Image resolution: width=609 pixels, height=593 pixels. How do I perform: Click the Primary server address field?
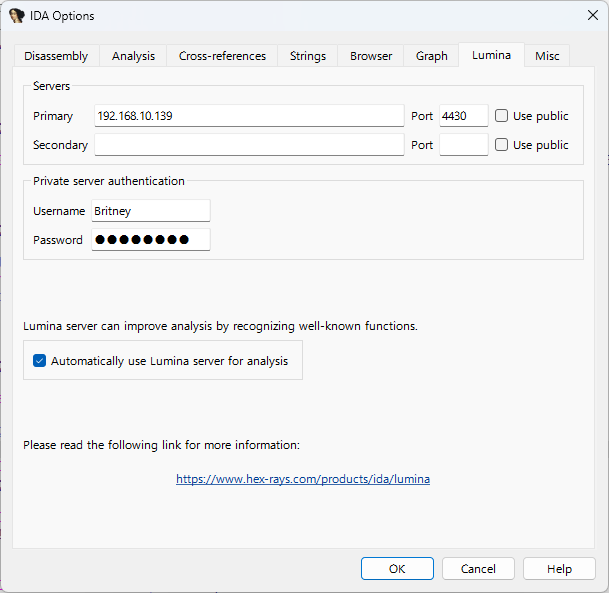pos(249,116)
